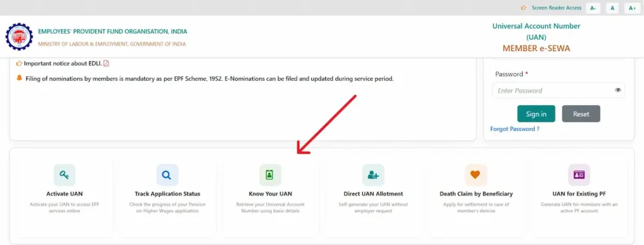Screen dimensions: 644x245
Task: Click the Death Claim by Beneficiary heart icon
Action: [476, 174]
